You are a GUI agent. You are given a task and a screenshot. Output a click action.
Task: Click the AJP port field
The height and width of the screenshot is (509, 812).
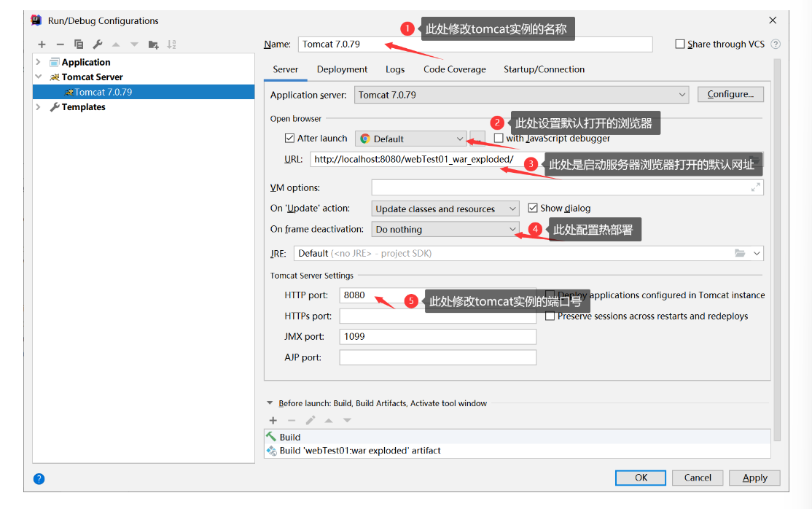point(437,357)
